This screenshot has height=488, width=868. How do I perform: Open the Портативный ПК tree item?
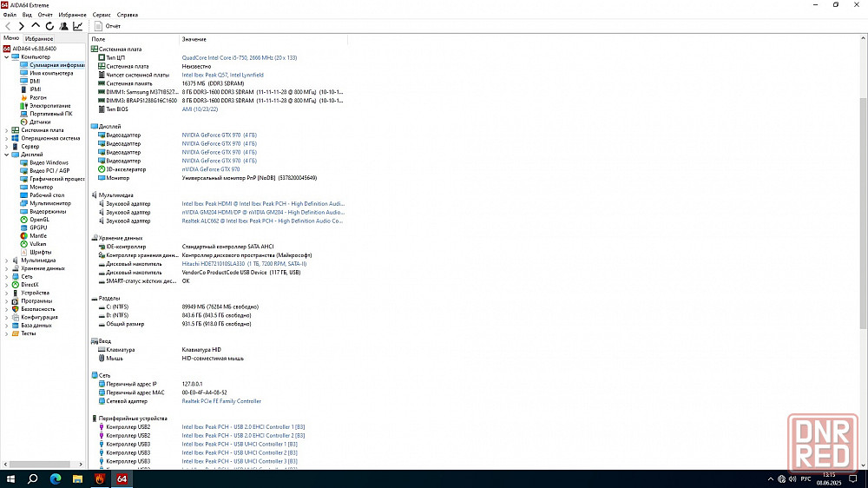46,114
